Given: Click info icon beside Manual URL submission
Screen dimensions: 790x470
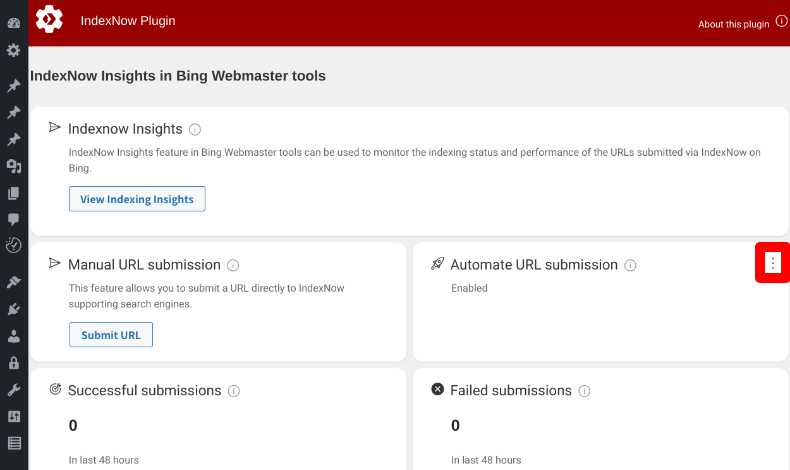Looking at the screenshot, I should pyautogui.click(x=233, y=265).
